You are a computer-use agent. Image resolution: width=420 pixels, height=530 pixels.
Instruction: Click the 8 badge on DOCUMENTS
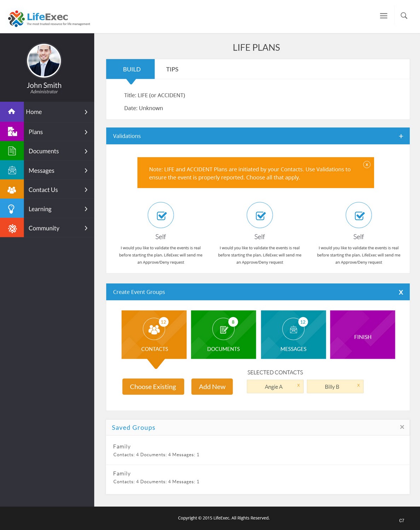pyautogui.click(x=233, y=322)
